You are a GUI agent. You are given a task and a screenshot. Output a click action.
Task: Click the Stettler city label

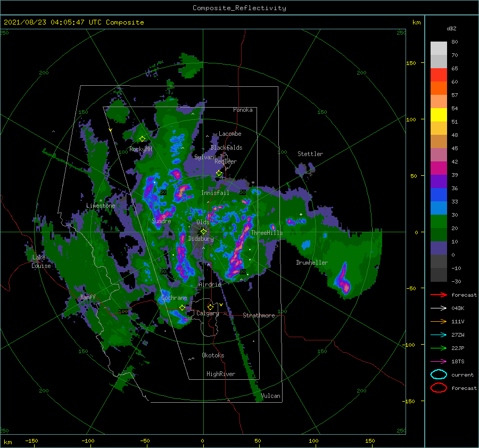310,154
